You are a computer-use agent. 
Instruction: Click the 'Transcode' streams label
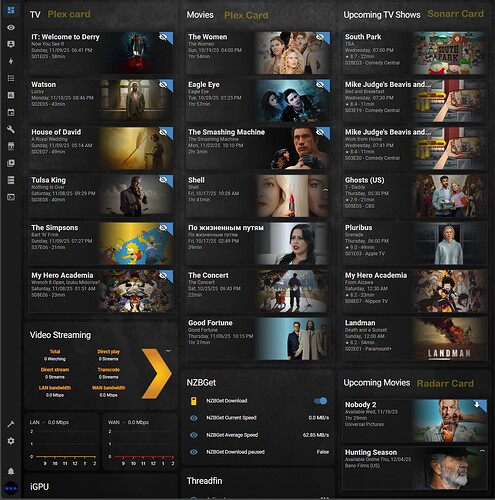(109, 370)
